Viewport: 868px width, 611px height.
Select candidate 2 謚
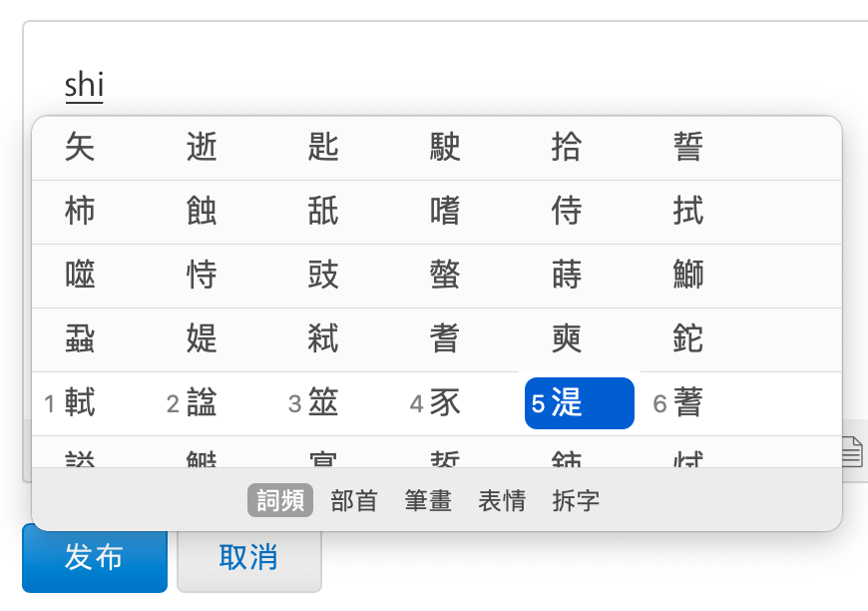[202, 403]
